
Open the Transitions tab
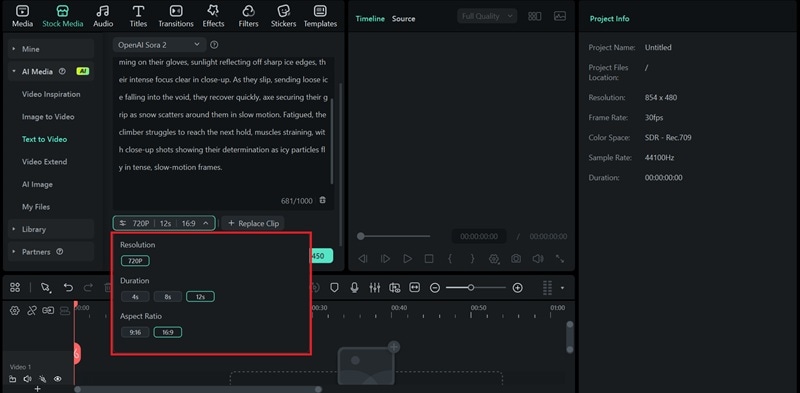click(x=176, y=16)
